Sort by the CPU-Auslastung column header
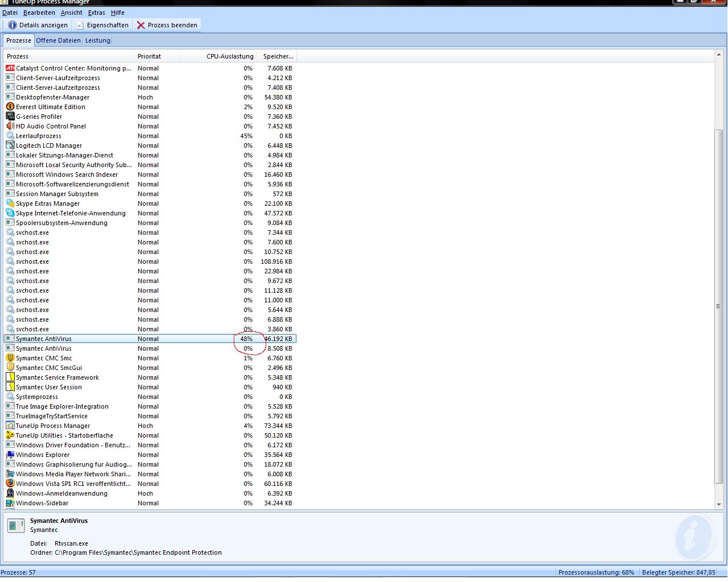 (219, 56)
